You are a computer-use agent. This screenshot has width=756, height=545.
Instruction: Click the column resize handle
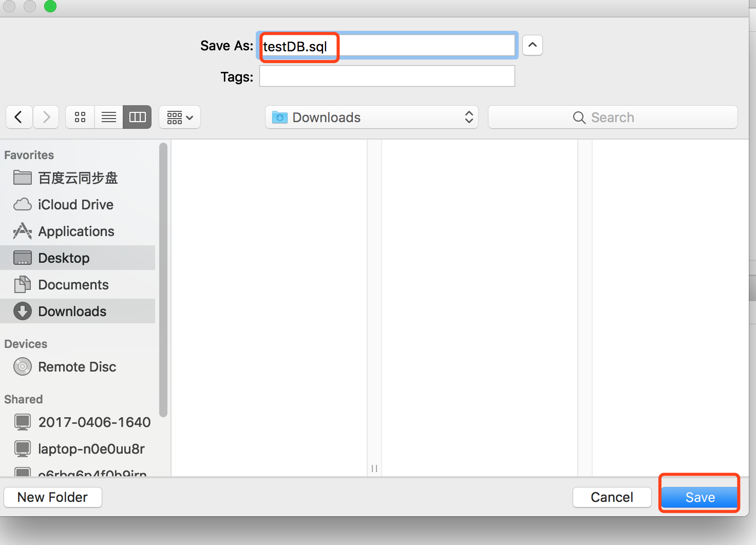tap(374, 468)
